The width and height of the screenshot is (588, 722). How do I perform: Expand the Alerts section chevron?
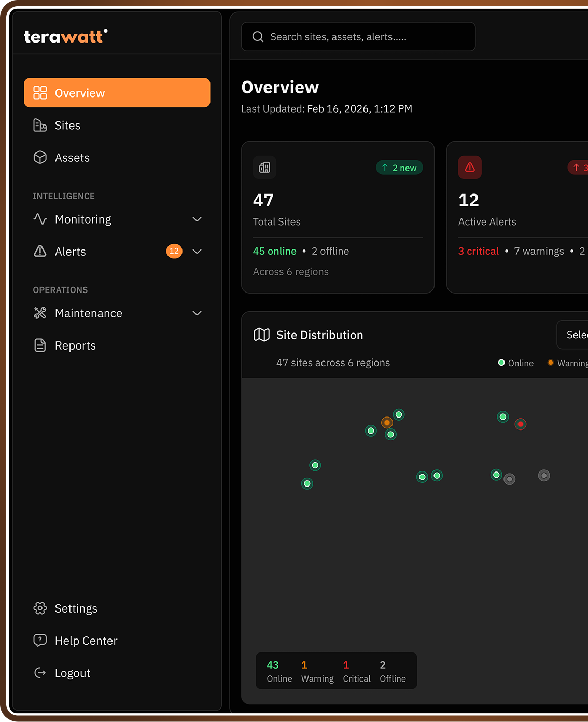tap(197, 251)
